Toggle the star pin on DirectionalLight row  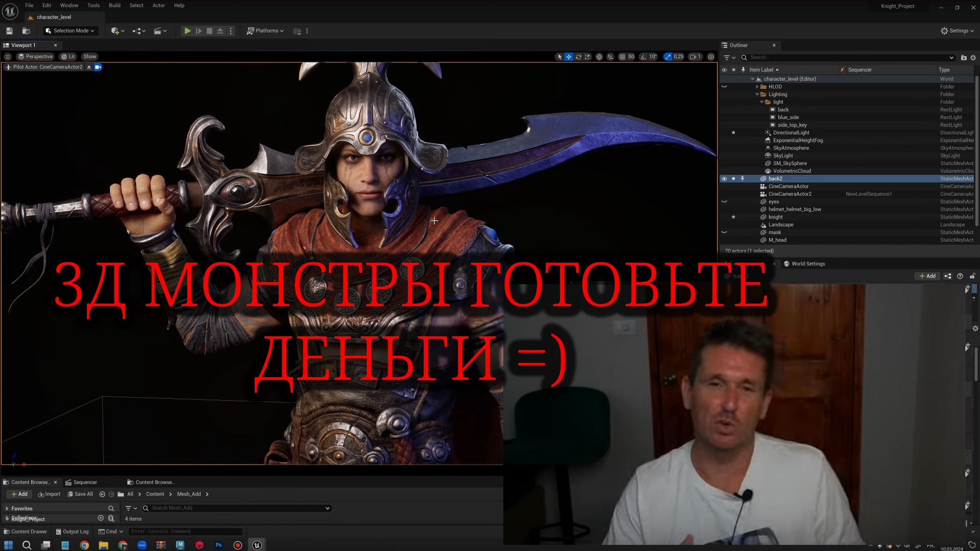(x=733, y=133)
